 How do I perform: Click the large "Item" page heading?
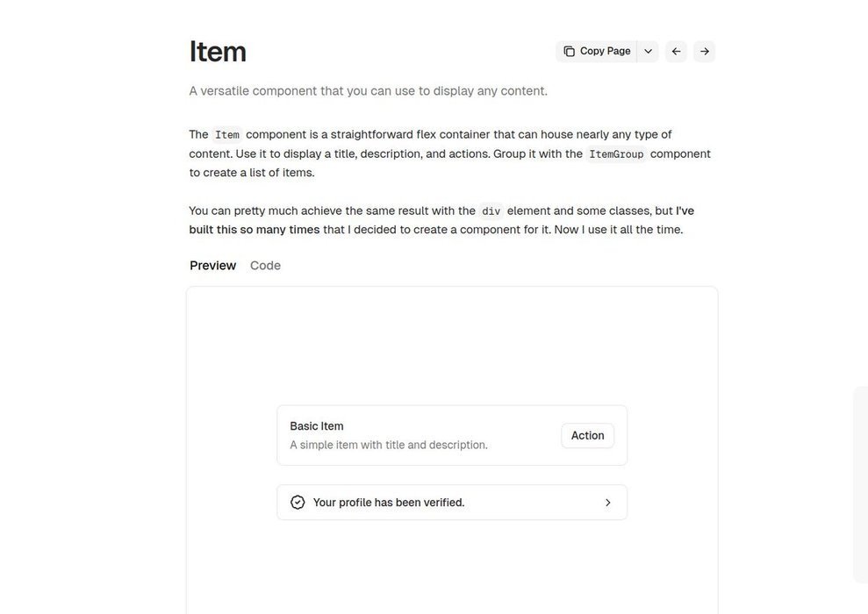point(218,52)
